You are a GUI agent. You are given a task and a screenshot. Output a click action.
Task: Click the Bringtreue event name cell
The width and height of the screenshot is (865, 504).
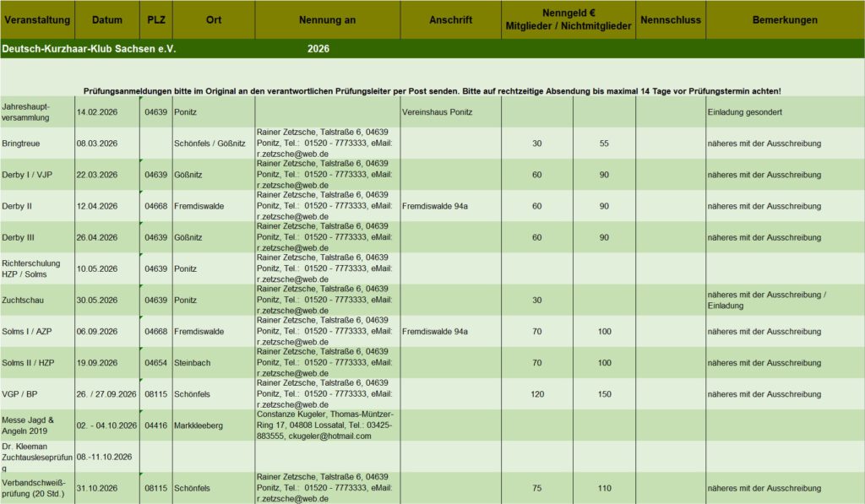(x=37, y=144)
